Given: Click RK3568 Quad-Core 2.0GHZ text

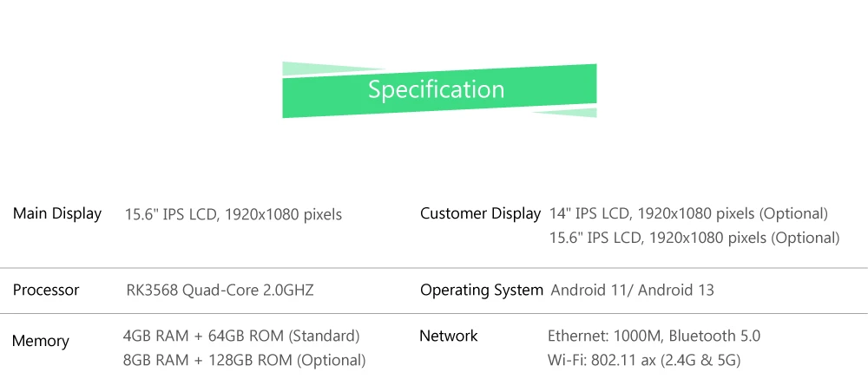Looking at the screenshot, I should click(220, 290).
